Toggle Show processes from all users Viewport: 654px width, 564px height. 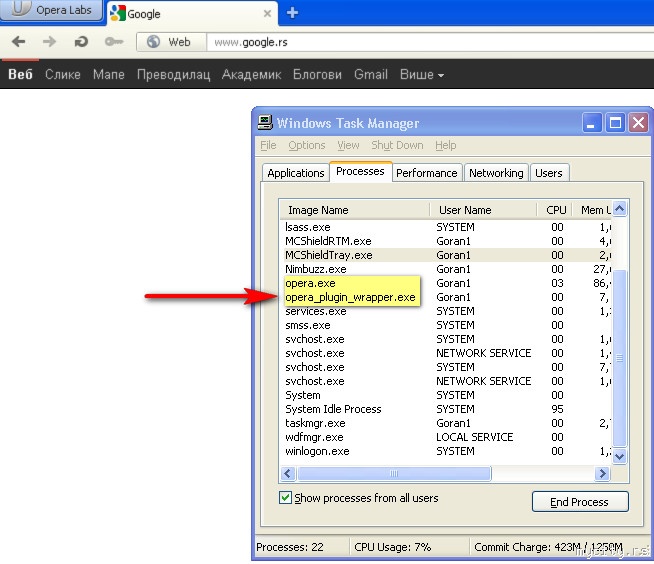(286, 498)
